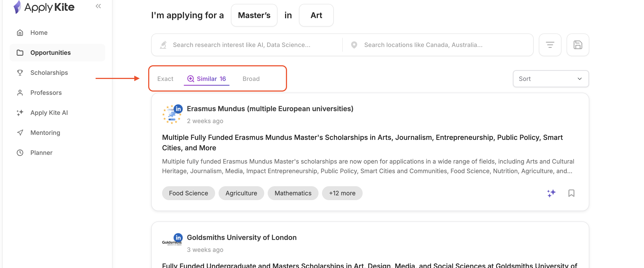Collapse the sidebar with double-chevron icon
This screenshot has width=644, height=268.
pos(98,6)
